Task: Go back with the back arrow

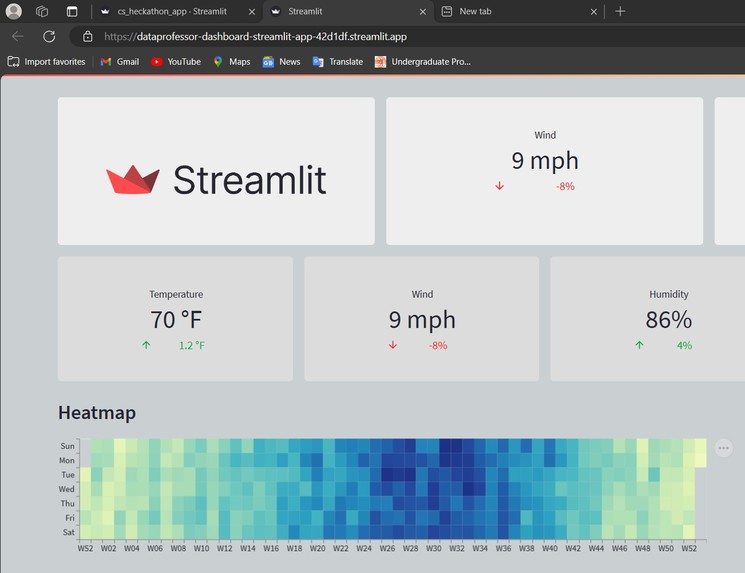Action: [x=18, y=37]
